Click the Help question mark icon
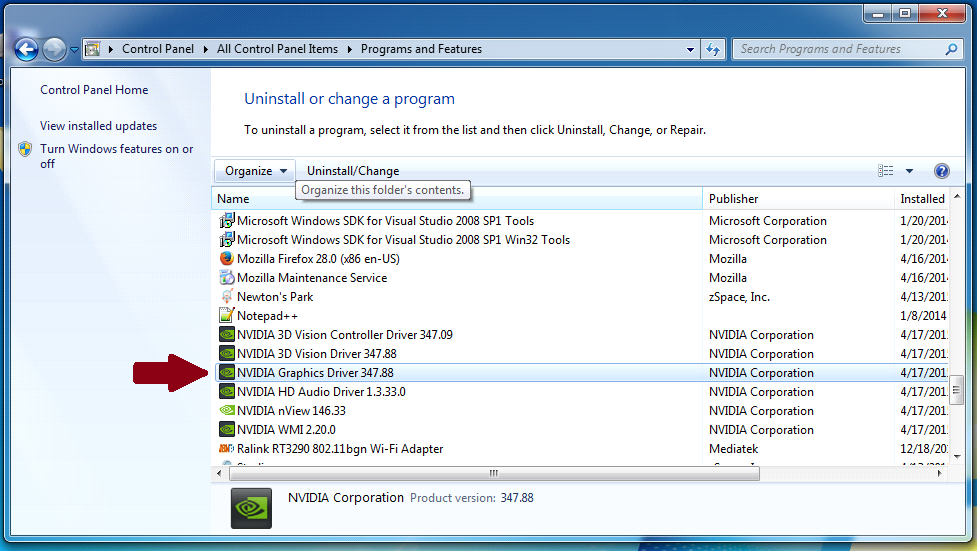The height and width of the screenshot is (551, 977). coord(941,171)
